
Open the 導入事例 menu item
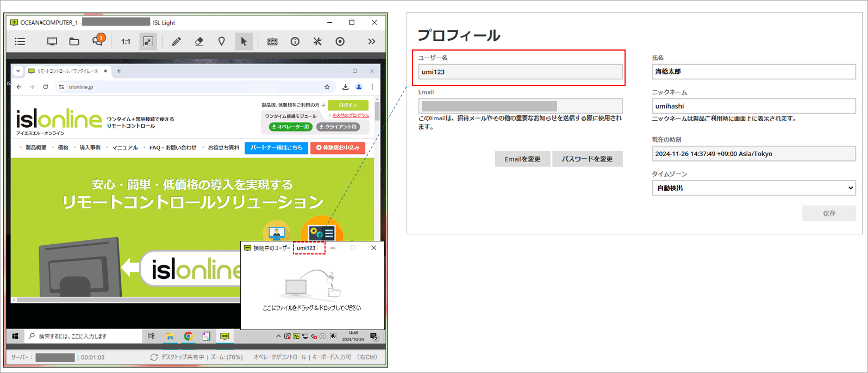pos(90,147)
